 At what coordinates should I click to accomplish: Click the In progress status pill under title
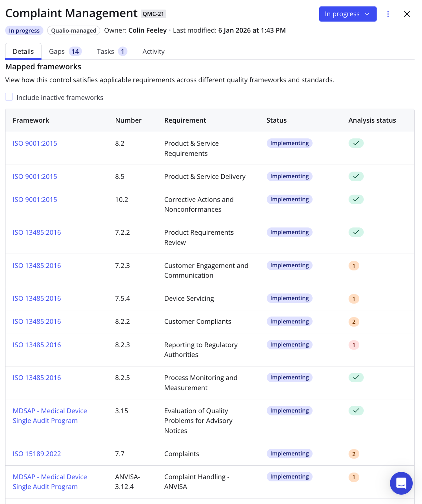click(24, 31)
